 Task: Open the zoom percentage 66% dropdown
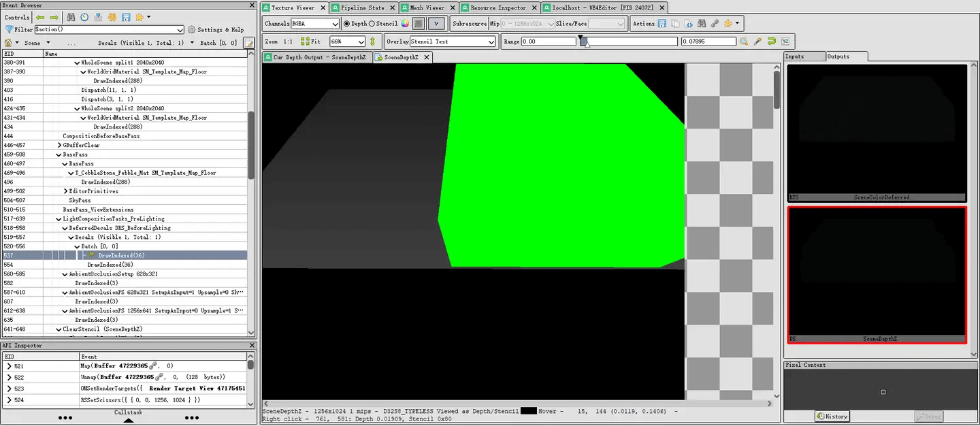pos(347,42)
